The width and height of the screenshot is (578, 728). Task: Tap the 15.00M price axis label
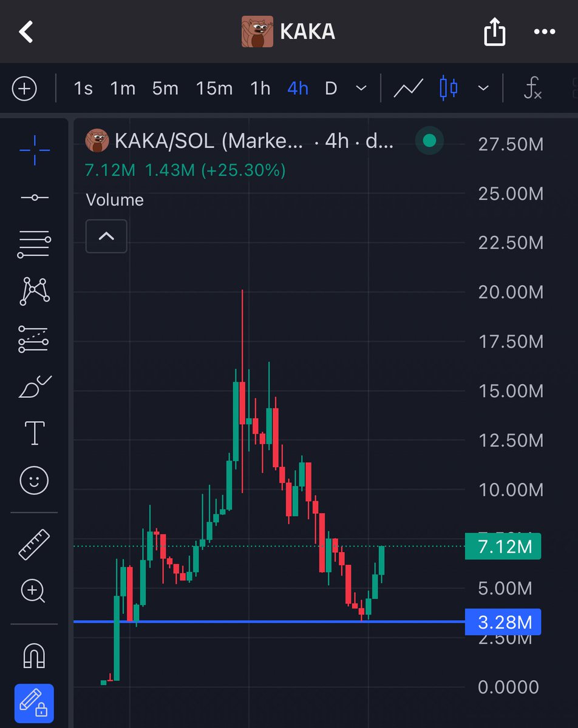510,391
